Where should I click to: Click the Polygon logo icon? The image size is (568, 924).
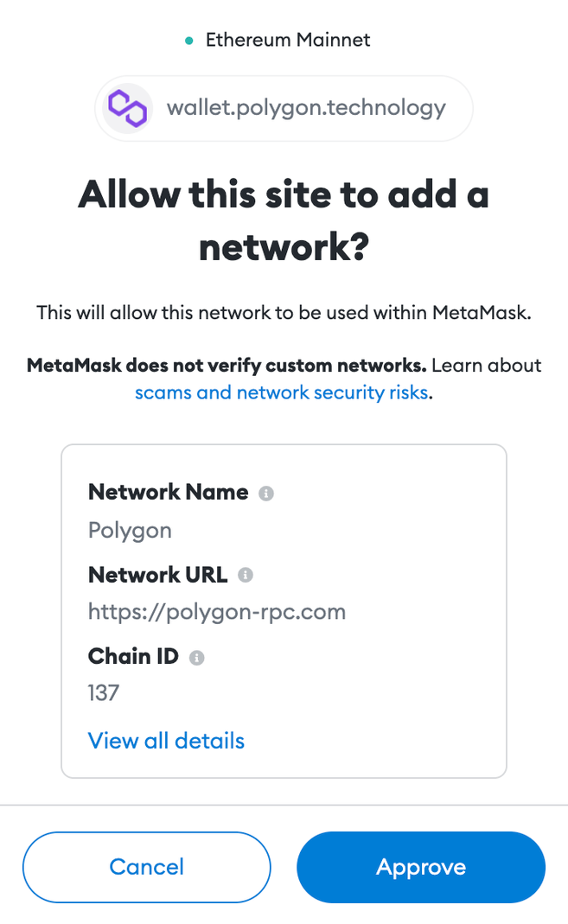tap(127, 108)
